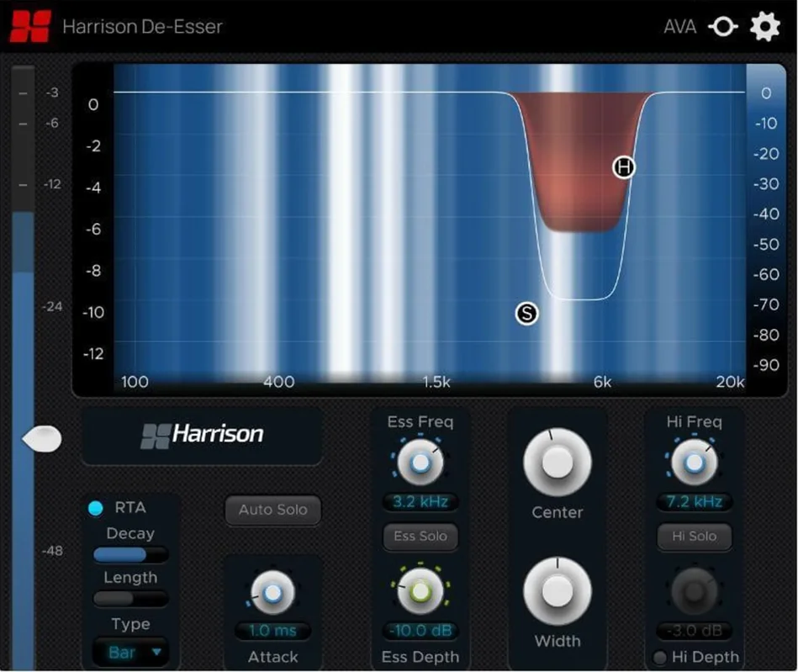Enable the Hi Depth toggle
798x672 pixels.
coord(659,657)
